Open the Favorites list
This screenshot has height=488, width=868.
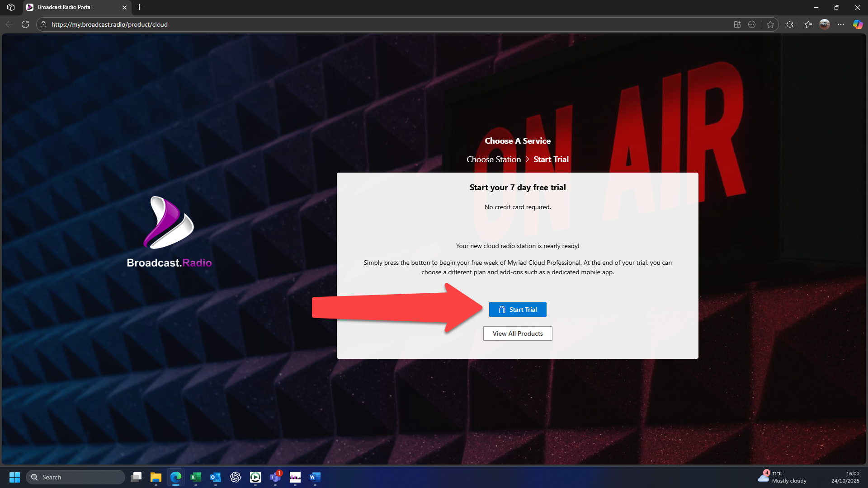click(x=808, y=24)
